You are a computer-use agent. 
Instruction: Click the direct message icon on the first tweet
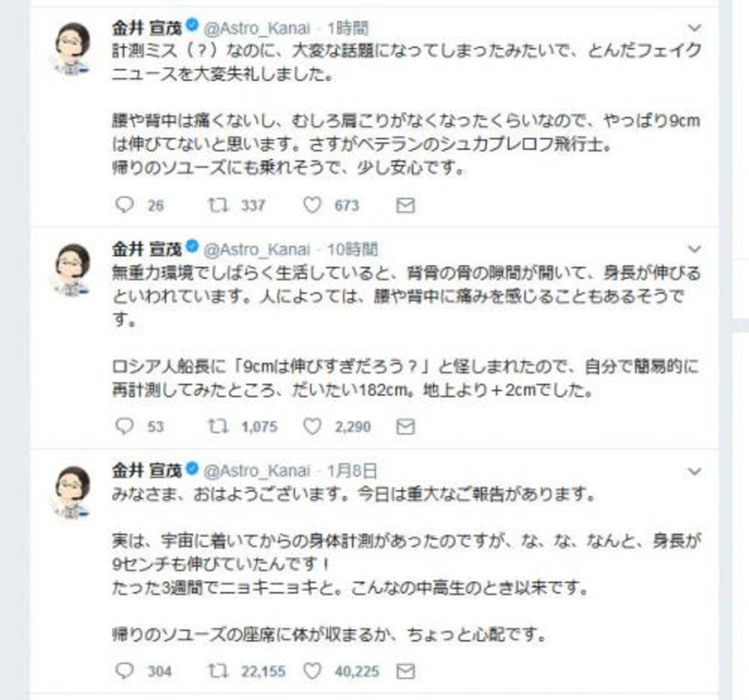point(405,205)
